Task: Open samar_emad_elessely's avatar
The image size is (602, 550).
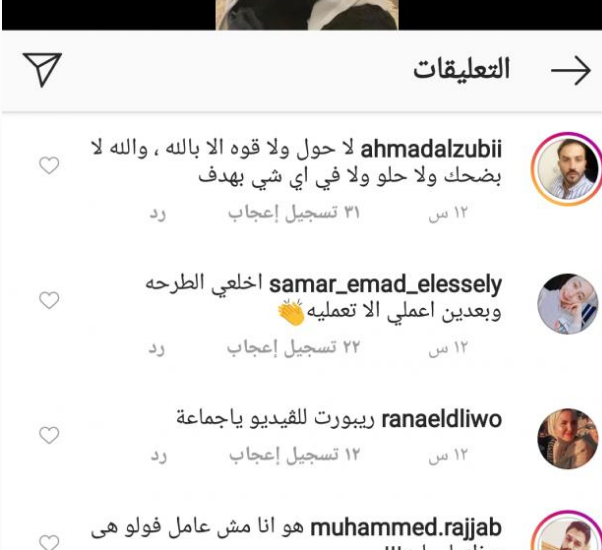Action: pos(567,304)
